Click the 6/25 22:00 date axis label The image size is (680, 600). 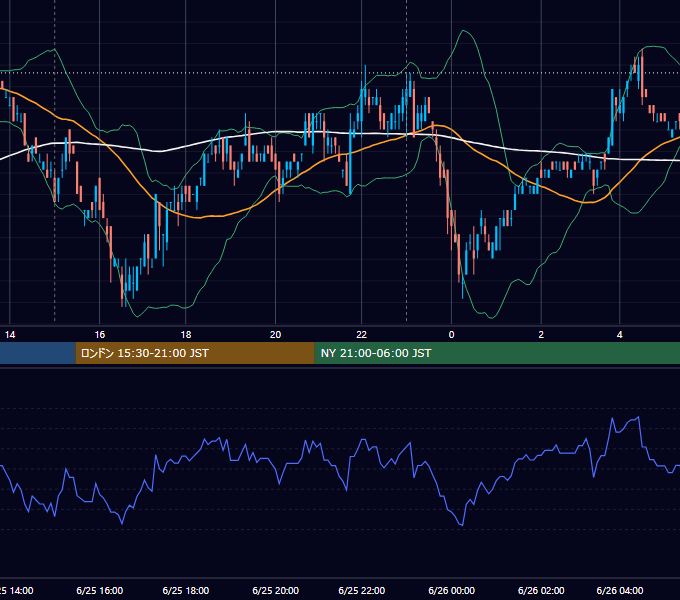coord(361,590)
